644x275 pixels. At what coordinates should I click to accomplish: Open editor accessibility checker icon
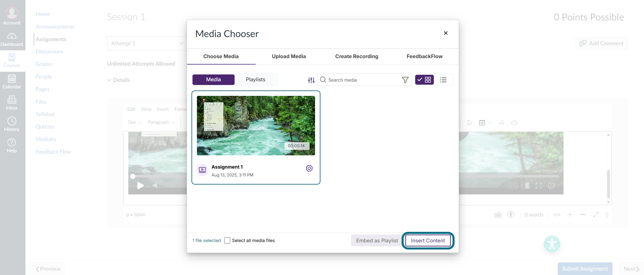pyautogui.click(x=511, y=214)
